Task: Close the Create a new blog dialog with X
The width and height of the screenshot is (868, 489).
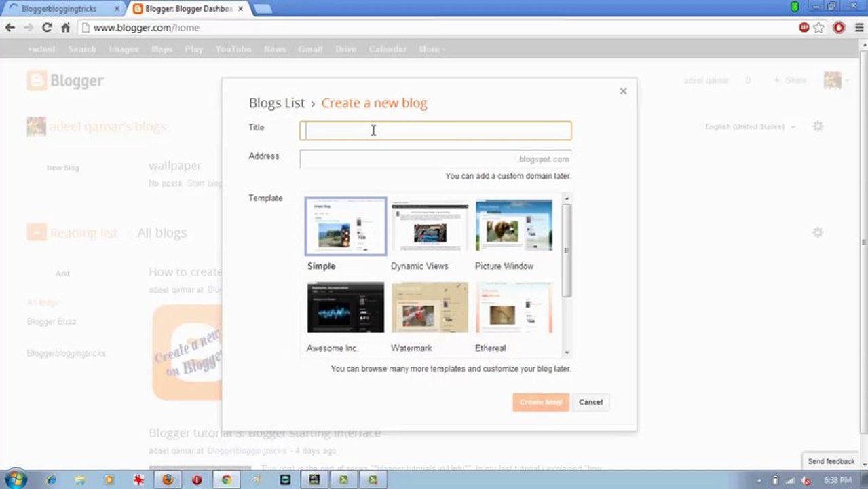Action: point(623,91)
